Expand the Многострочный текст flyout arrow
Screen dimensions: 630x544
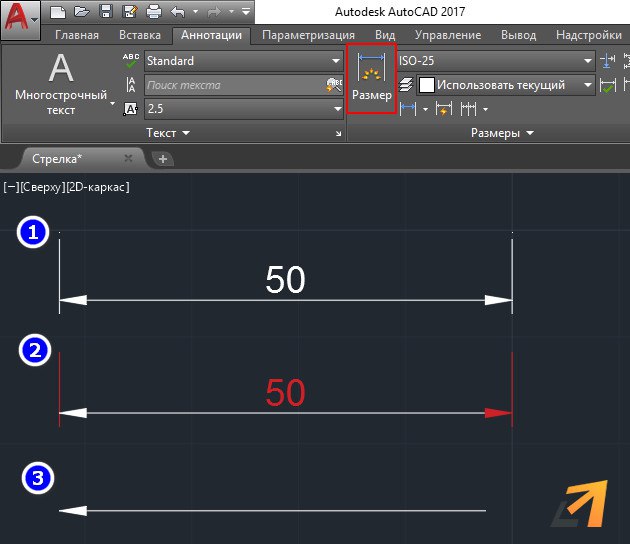(x=112, y=103)
